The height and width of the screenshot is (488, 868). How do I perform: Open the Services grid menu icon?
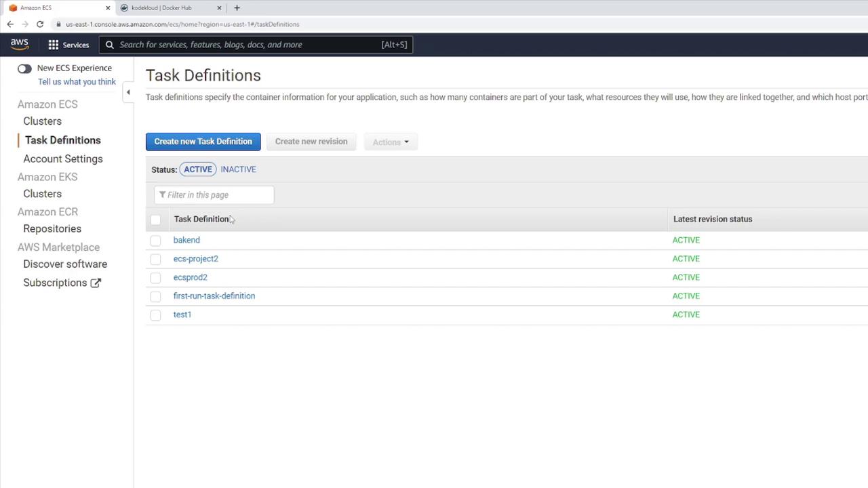pyautogui.click(x=53, y=45)
